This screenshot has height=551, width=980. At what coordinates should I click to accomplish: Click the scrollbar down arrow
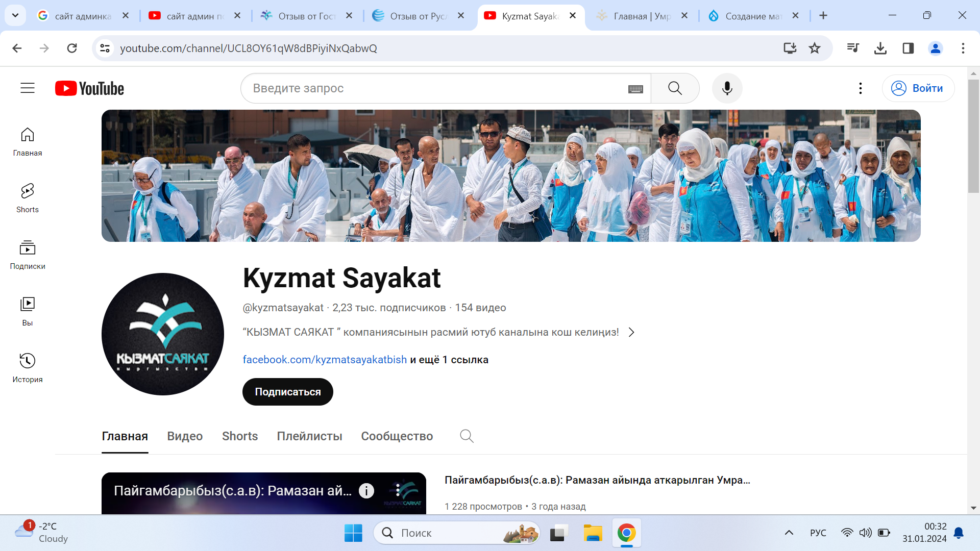(x=973, y=508)
